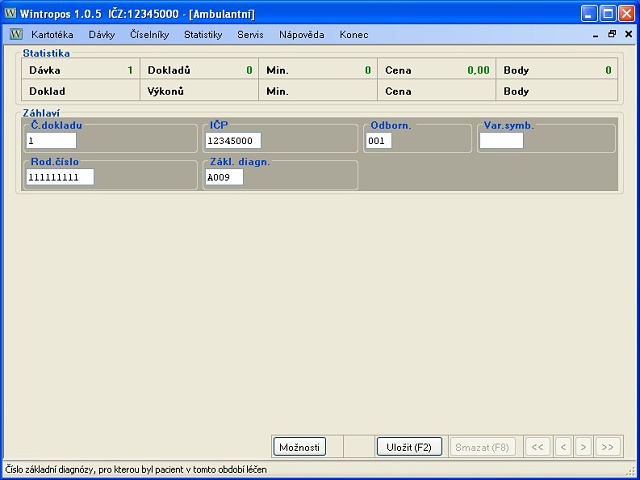Click the Konec menu item
The height and width of the screenshot is (480, 640).
354,35
